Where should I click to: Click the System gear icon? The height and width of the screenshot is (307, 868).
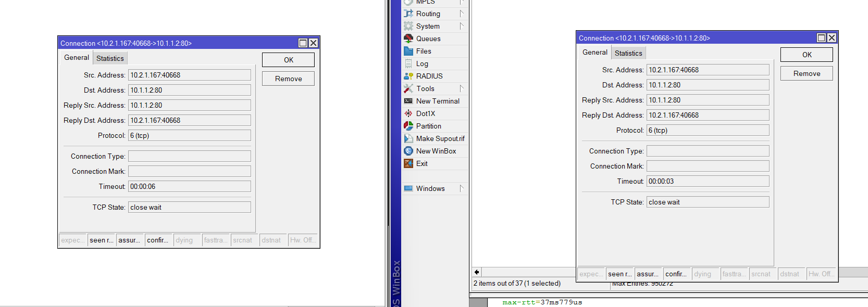click(408, 26)
